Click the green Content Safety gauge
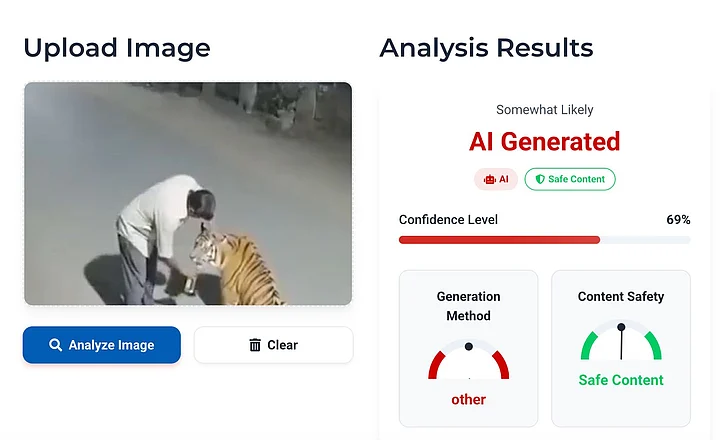Viewport: 720px width, 440px height. point(621,343)
